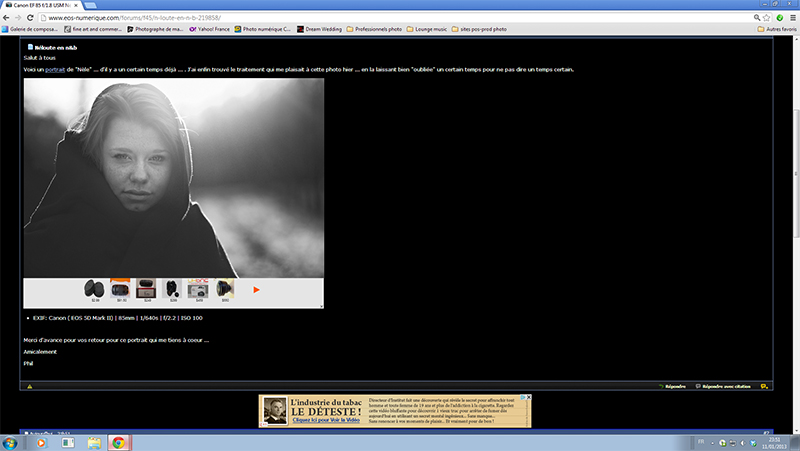Reload the page with the refresh icon

(x=33, y=18)
